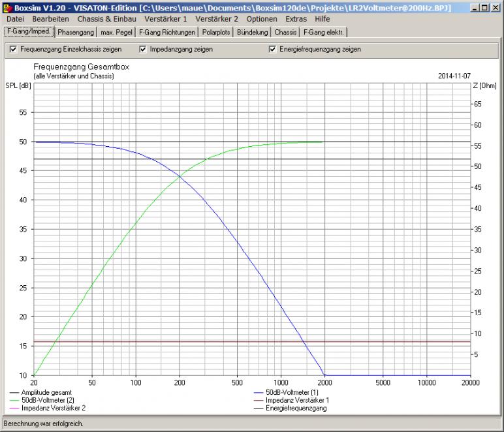Open the Chassis tab

click(286, 32)
